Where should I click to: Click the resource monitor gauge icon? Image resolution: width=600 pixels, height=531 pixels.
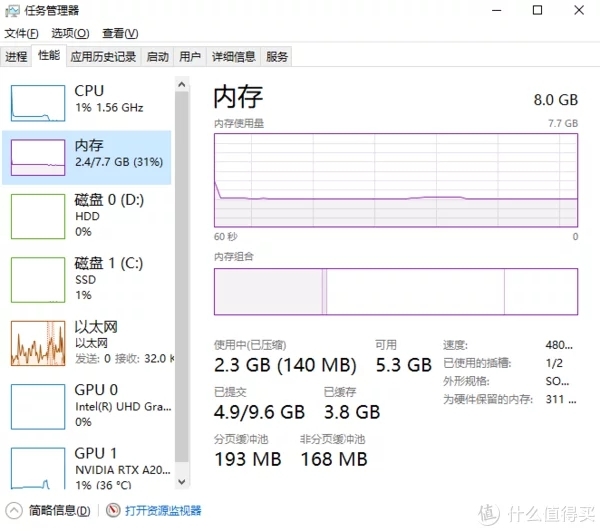click(113, 510)
